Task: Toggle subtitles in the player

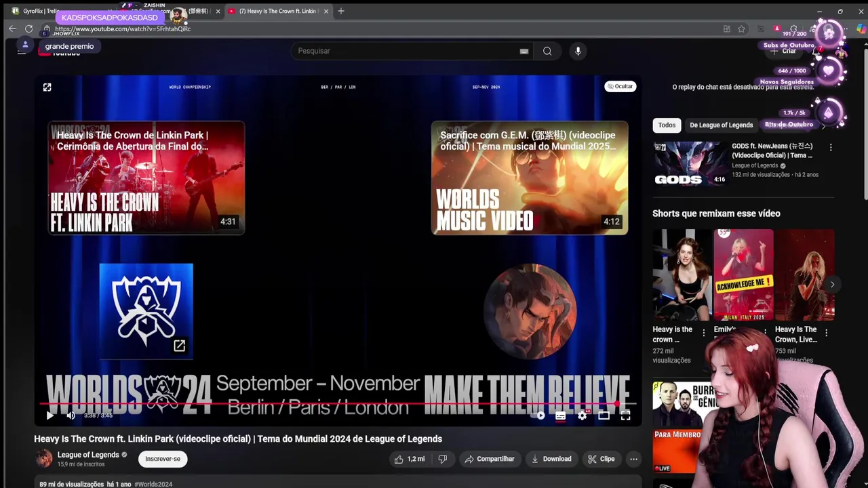Action: [561, 415]
